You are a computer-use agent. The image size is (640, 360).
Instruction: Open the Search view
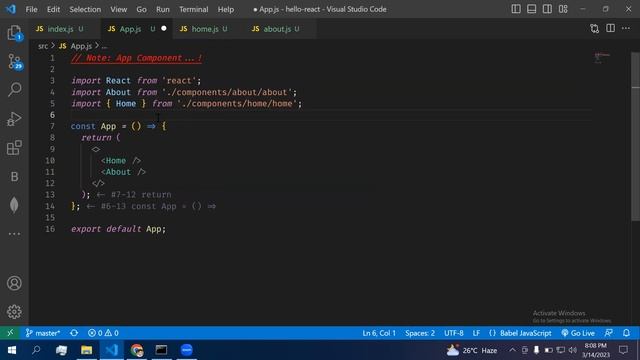14,89
